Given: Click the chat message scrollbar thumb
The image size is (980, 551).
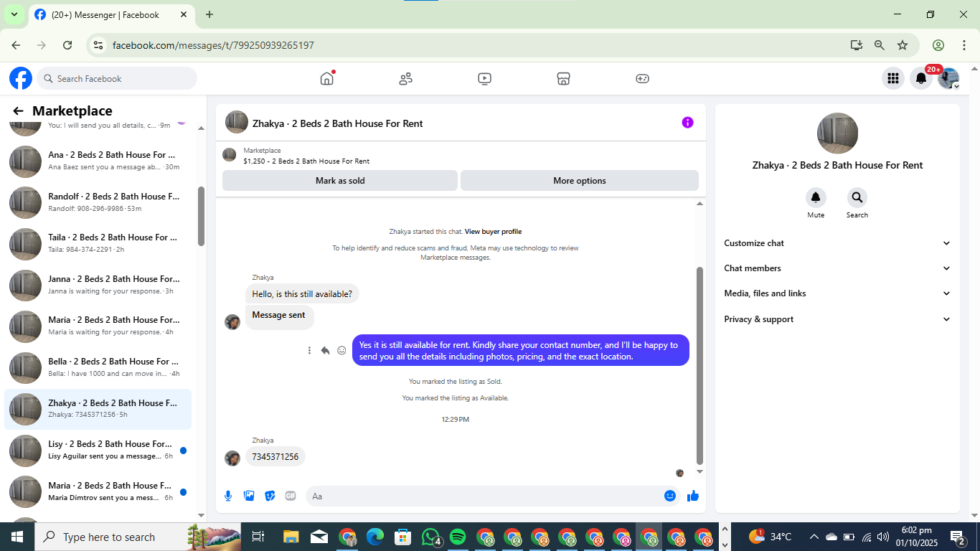Looking at the screenshot, I should tap(700, 366).
